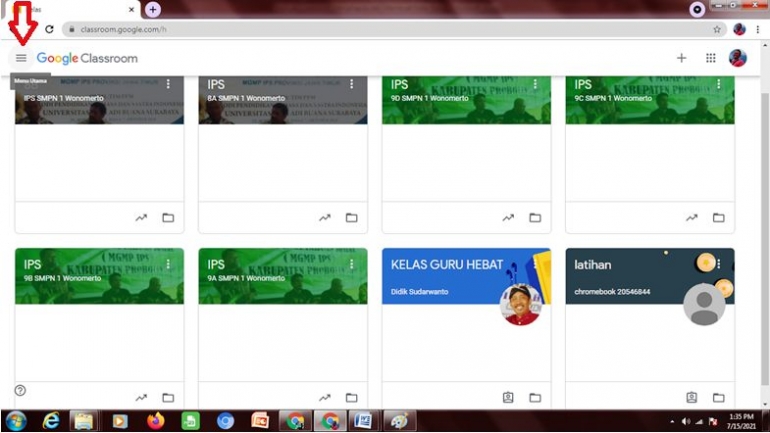
Task: Open the Google apps grid launcher
Action: point(711,58)
